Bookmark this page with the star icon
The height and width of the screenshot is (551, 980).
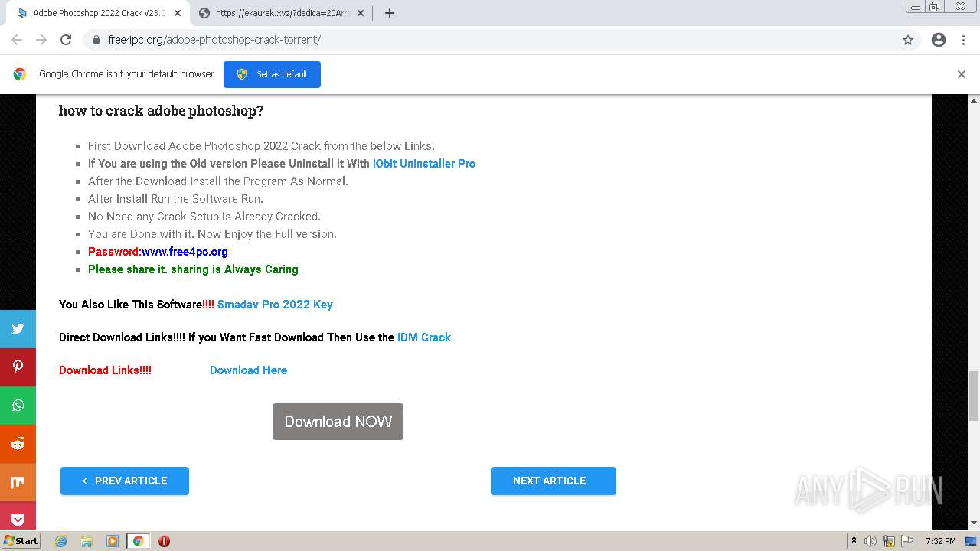click(x=908, y=40)
